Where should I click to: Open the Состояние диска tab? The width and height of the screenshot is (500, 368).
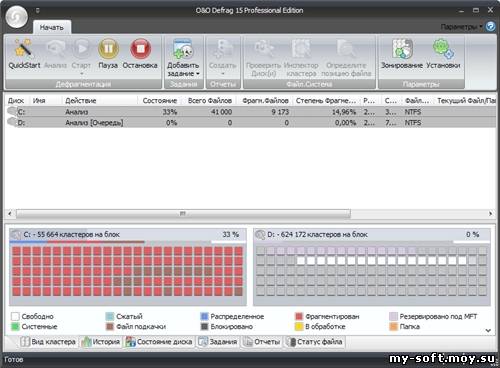[159, 342]
